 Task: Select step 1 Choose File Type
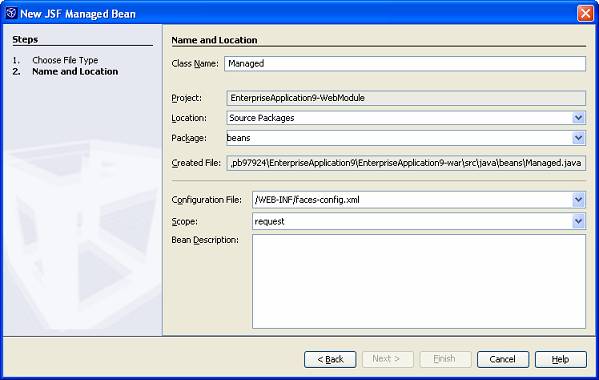[65, 60]
